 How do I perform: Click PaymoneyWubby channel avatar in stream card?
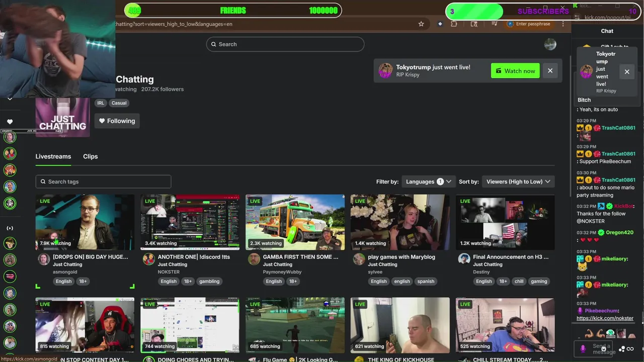coord(254,259)
